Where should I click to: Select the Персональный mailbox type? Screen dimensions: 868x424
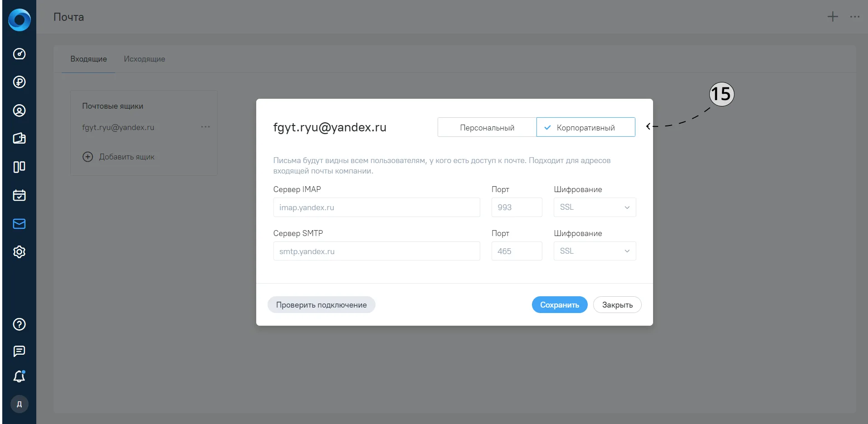coord(487,127)
